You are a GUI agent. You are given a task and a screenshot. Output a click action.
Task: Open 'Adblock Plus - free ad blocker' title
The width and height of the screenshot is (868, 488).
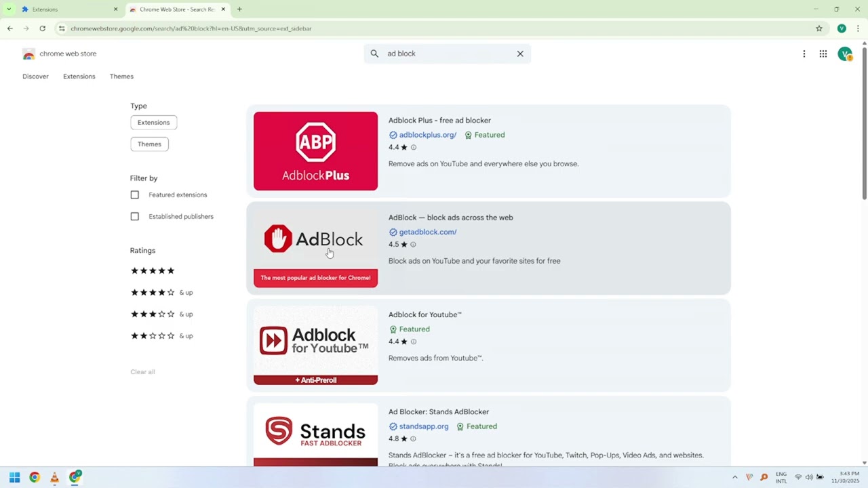coord(439,121)
